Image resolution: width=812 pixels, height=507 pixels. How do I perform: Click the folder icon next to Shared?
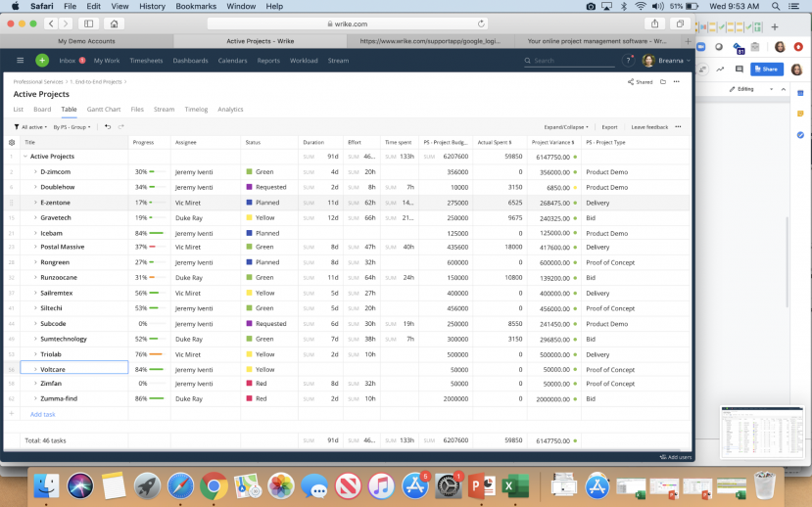[663, 82]
